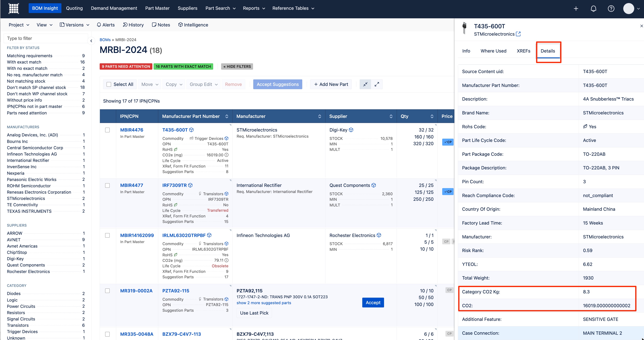Click show 2 more suggested parts link
Image resolution: width=644 pixels, height=340 pixels.
[264, 303]
